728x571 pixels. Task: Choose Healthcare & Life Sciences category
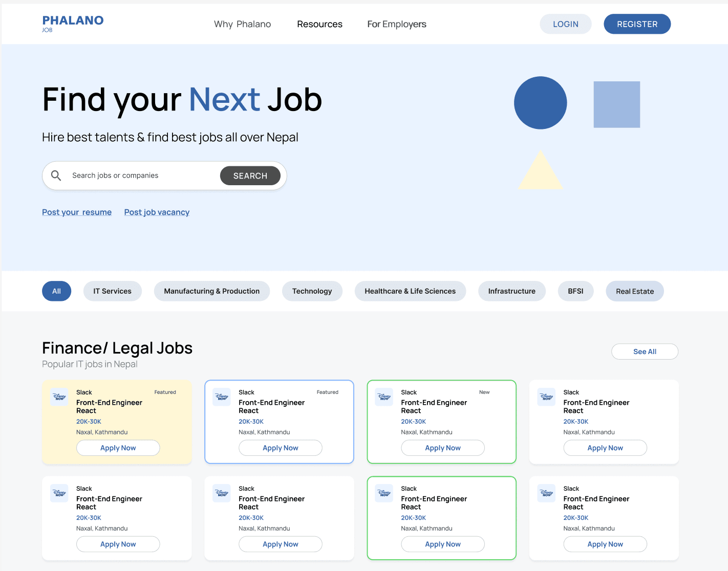pos(410,291)
